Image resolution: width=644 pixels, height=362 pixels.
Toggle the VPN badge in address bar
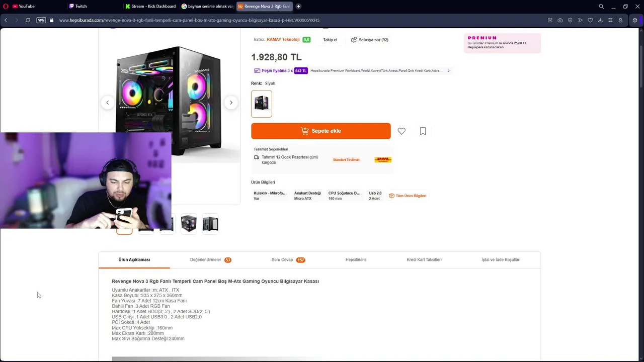click(41, 20)
